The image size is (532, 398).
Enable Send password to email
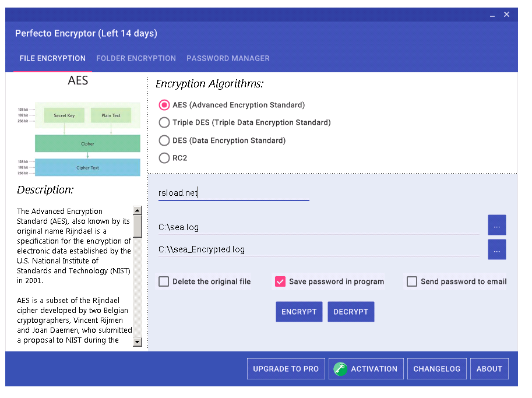pos(412,282)
